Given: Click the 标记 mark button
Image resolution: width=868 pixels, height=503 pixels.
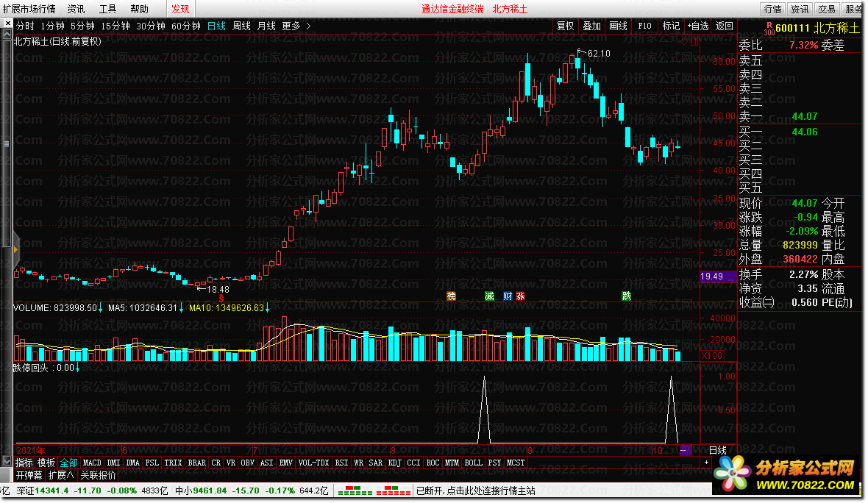Looking at the screenshot, I should [671, 26].
